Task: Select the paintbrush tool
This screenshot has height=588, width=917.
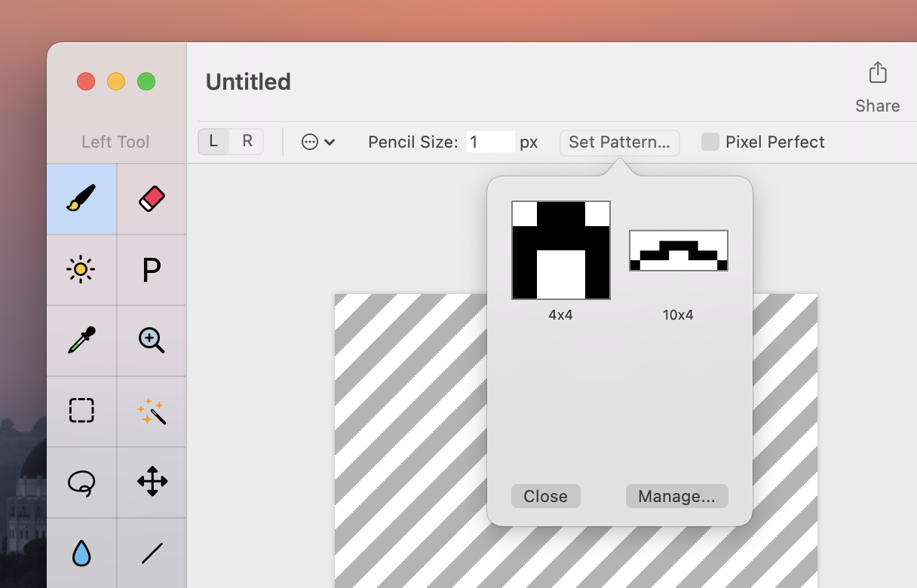Action: coord(81,198)
